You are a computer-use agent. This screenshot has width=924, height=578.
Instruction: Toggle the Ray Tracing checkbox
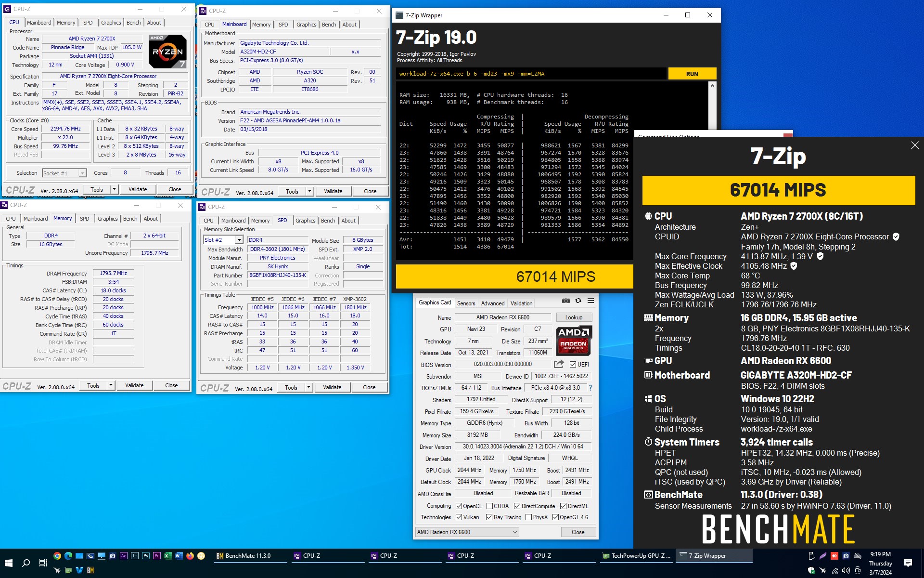coord(489,517)
